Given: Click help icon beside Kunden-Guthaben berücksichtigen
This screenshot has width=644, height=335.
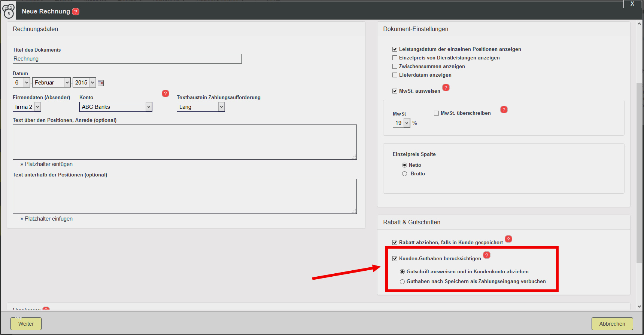Looking at the screenshot, I should coord(487,255).
